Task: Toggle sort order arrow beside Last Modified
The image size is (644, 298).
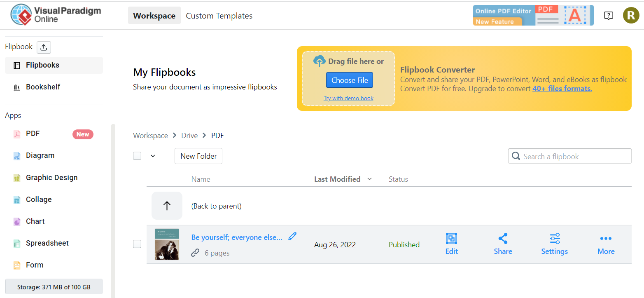Action: coord(369,179)
